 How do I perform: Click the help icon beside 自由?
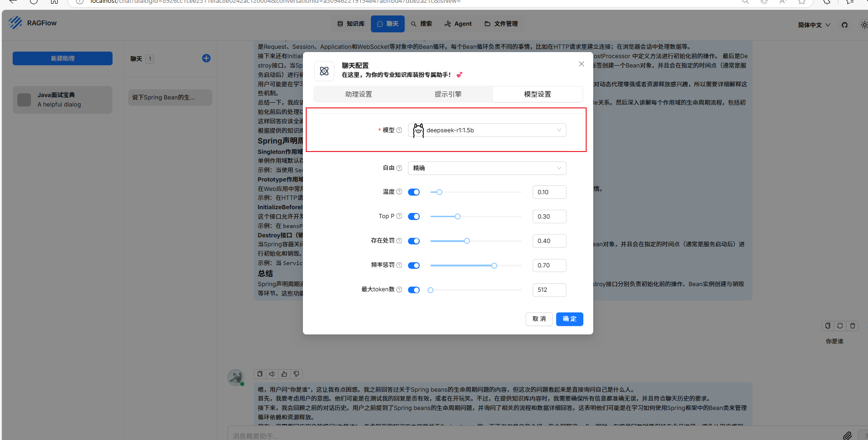[x=399, y=168]
